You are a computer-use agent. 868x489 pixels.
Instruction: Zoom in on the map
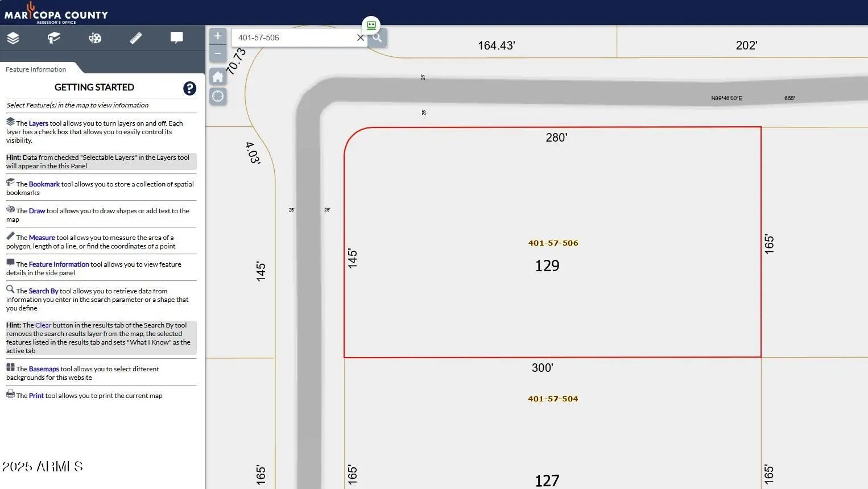tap(217, 36)
